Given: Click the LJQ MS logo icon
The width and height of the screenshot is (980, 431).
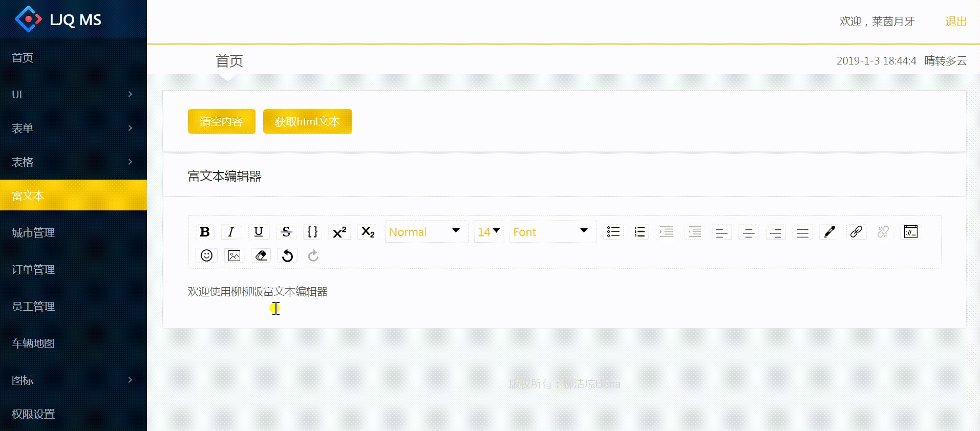Looking at the screenshot, I should [28, 19].
